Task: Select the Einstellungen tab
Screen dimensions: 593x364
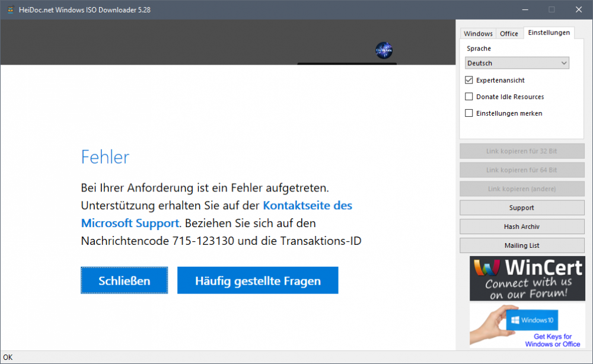Action: point(549,33)
